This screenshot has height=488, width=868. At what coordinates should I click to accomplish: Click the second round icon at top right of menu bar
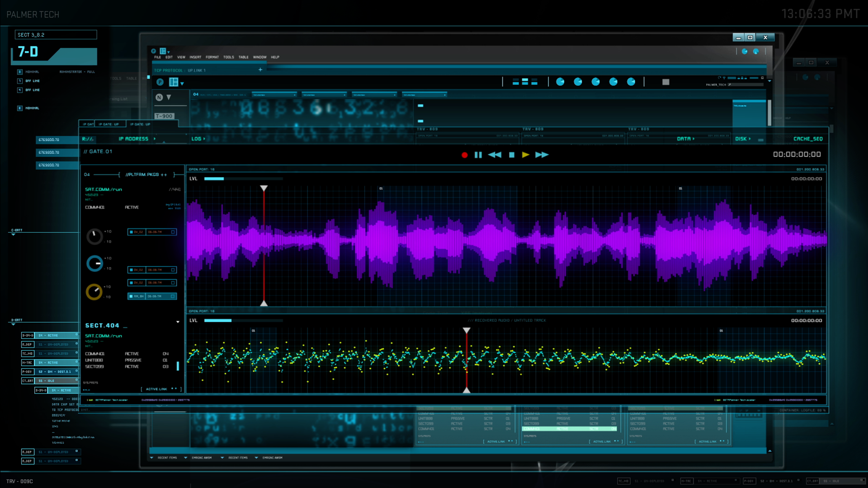click(x=756, y=52)
